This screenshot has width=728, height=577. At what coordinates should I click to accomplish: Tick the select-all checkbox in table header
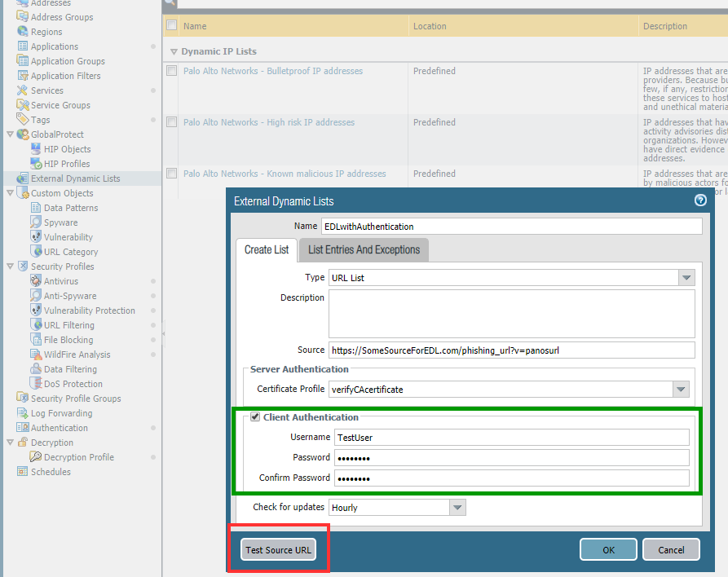(x=171, y=26)
